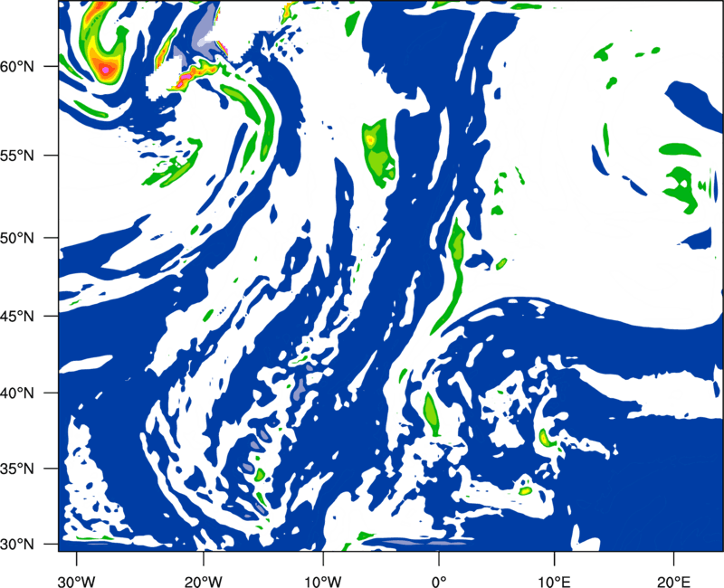Click the 45°N latitude label

click(17, 317)
